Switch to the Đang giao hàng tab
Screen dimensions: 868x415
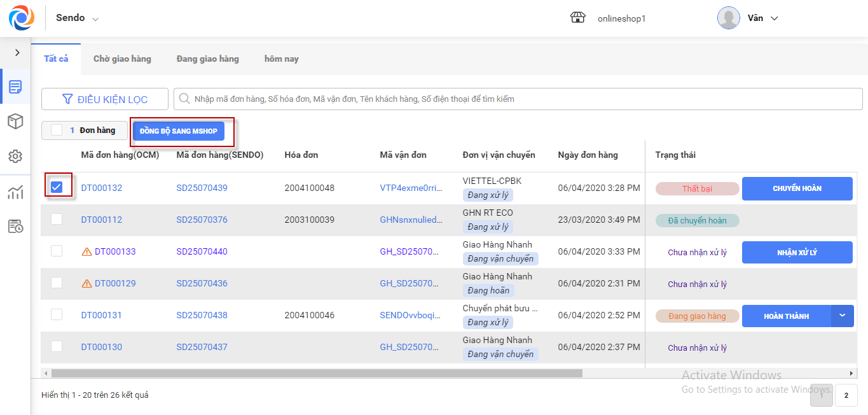207,59
